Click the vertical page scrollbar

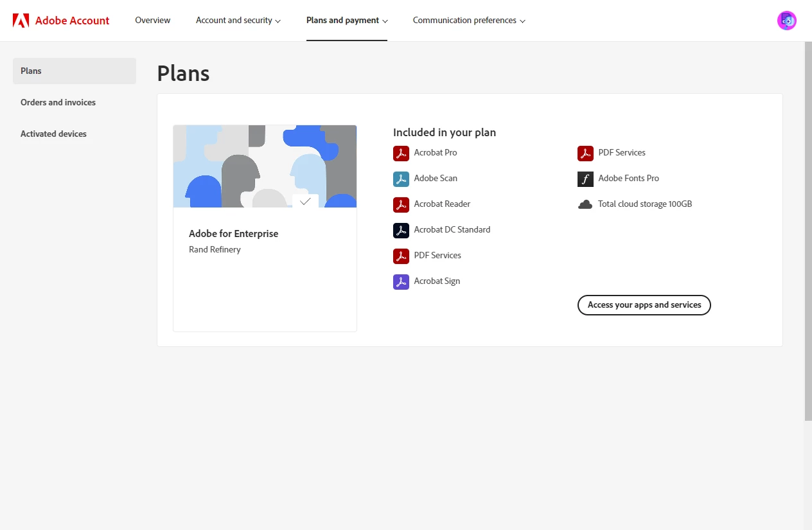[x=808, y=231]
